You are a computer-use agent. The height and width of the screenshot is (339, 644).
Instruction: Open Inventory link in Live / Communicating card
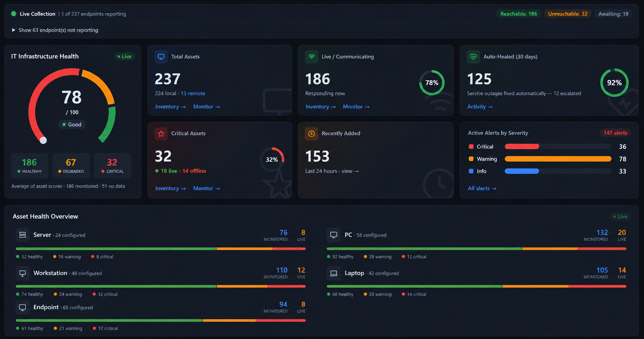point(321,107)
